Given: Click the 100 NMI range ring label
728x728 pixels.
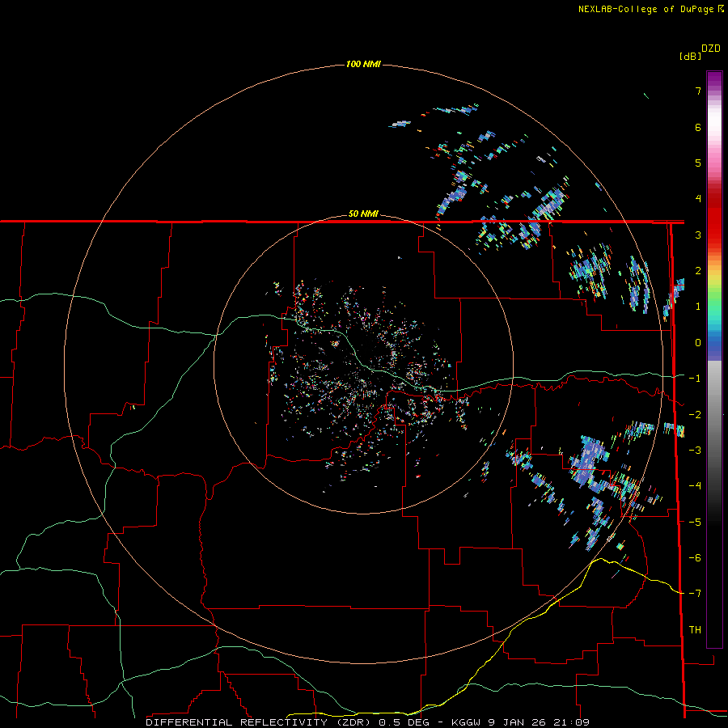Looking at the screenshot, I should point(363,64).
